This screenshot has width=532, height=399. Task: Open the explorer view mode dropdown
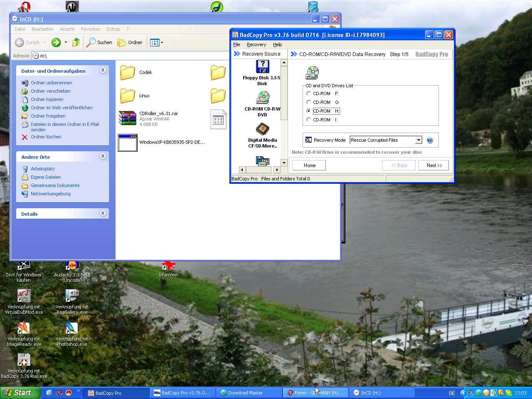coord(162,42)
